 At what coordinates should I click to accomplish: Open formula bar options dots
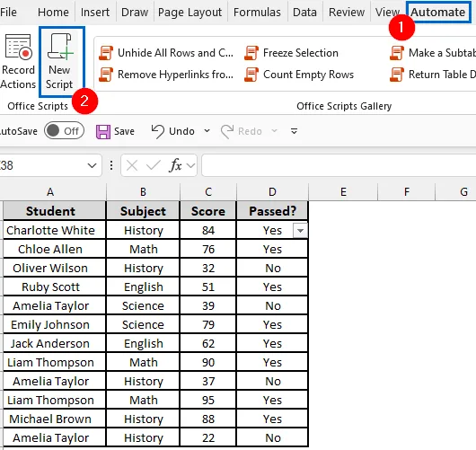click(111, 165)
